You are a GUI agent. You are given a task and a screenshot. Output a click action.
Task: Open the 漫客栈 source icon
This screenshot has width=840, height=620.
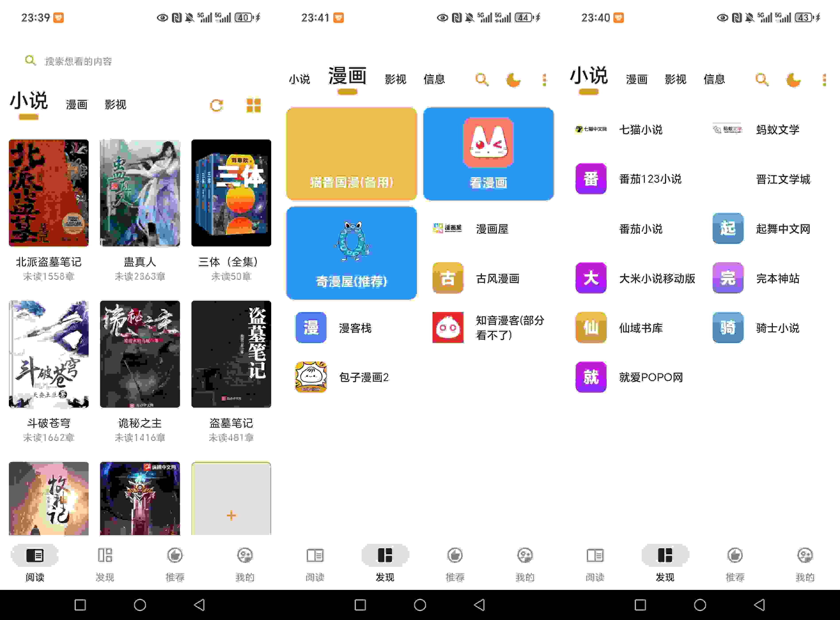(x=311, y=328)
